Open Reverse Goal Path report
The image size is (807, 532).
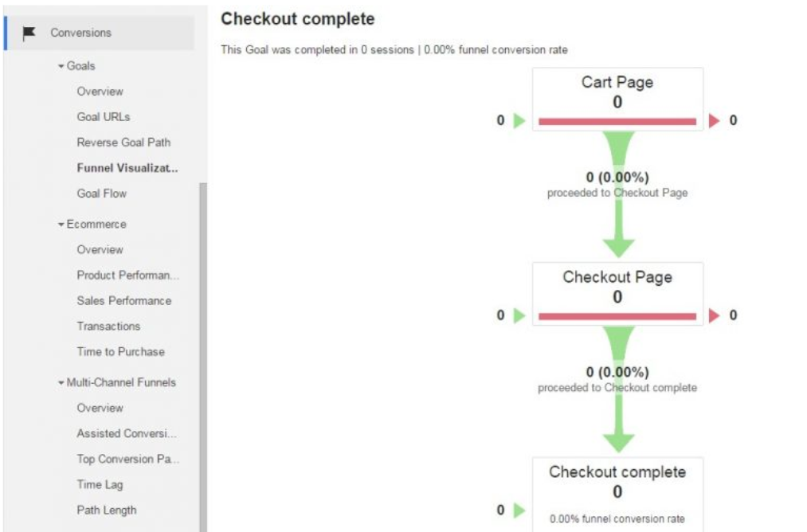coord(123,143)
